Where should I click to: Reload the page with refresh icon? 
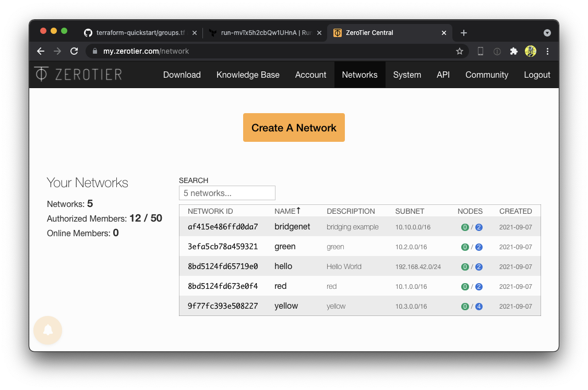tap(74, 51)
